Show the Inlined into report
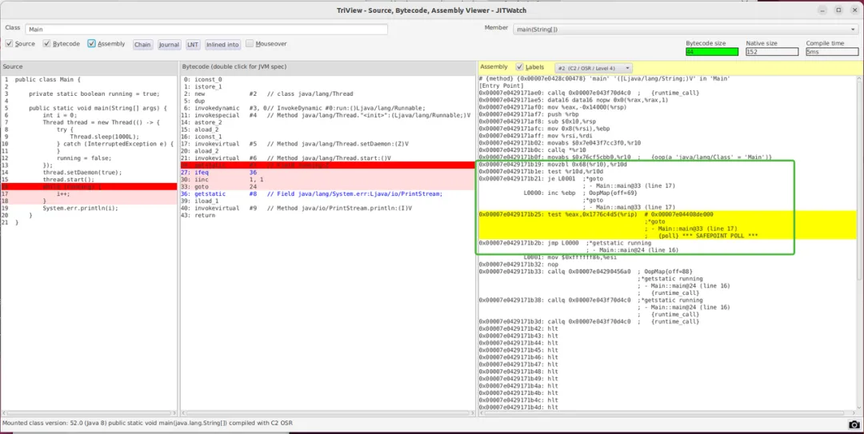 (223, 45)
